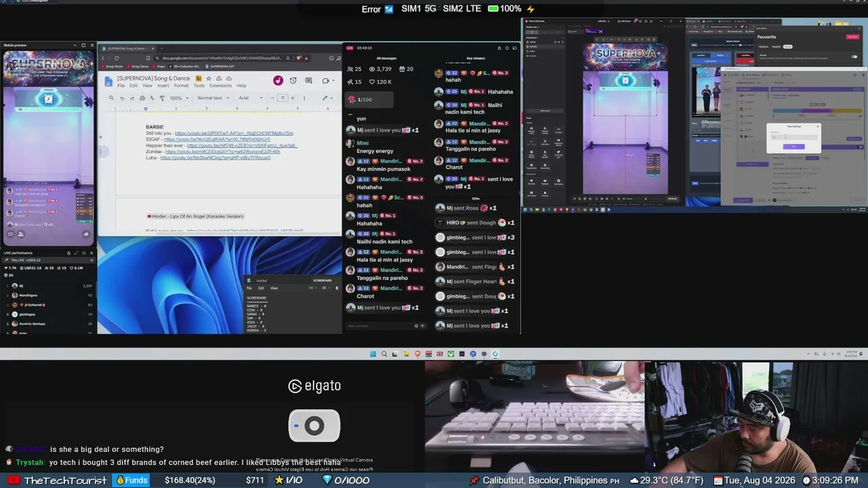Expand the editing mode pencil dropdown
Image resolution: width=868 pixels, height=488 pixels.
pyautogui.click(x=326, y=98)
